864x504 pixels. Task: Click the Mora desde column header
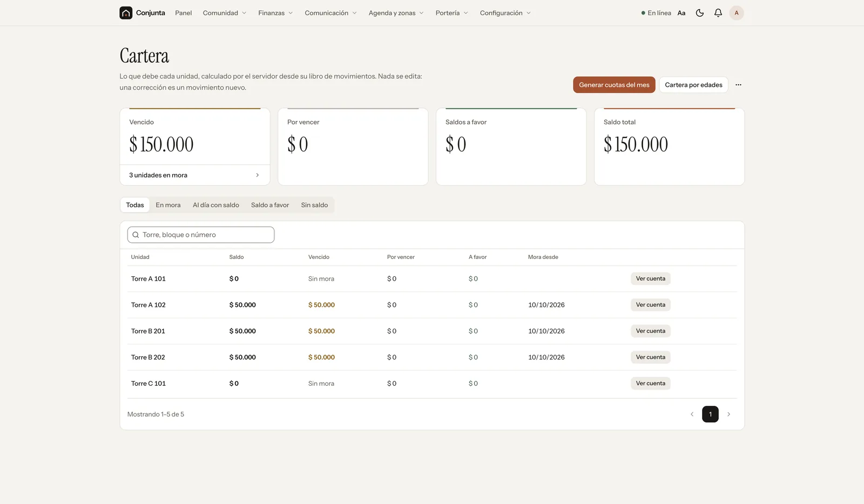(x=543, y=257)
